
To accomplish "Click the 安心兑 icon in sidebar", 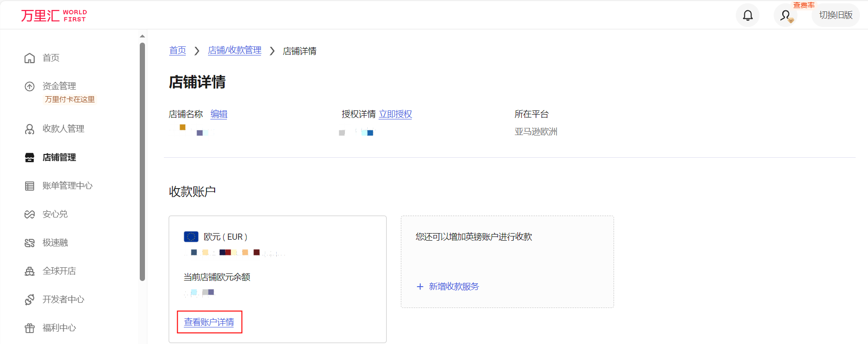I will coord(30,214).
